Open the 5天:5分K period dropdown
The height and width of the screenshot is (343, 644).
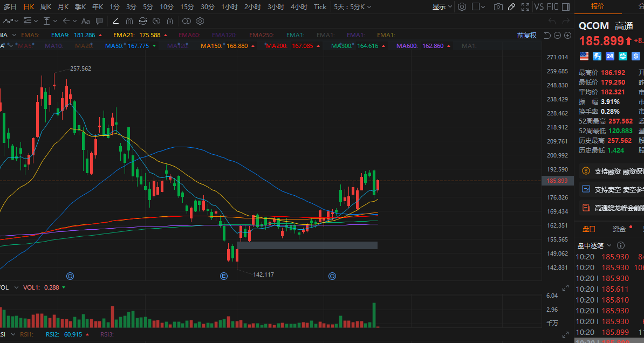pyautogui.click(x=352, y=6)
